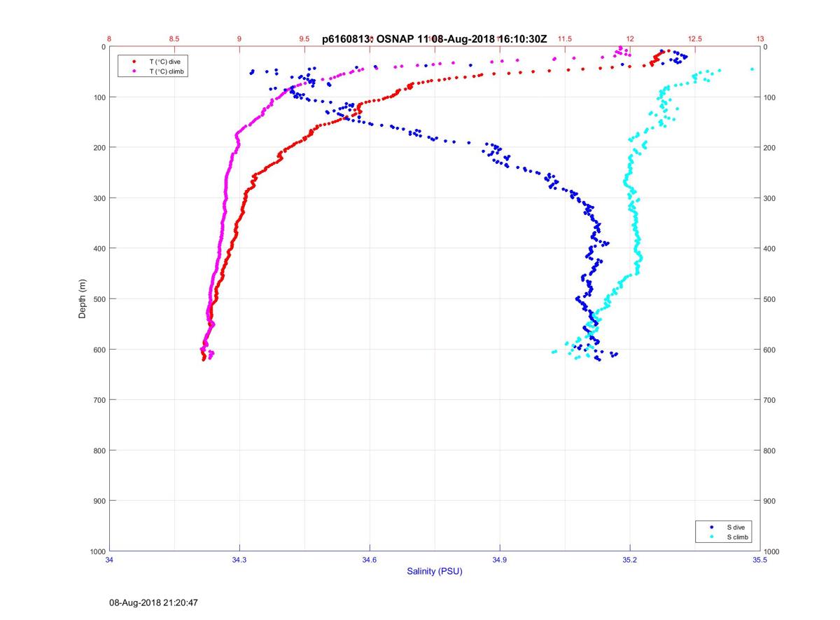Click left depth axis tick '200'
Image resolution: width=840 pixels, height=620 pixels.
(99, 148)
